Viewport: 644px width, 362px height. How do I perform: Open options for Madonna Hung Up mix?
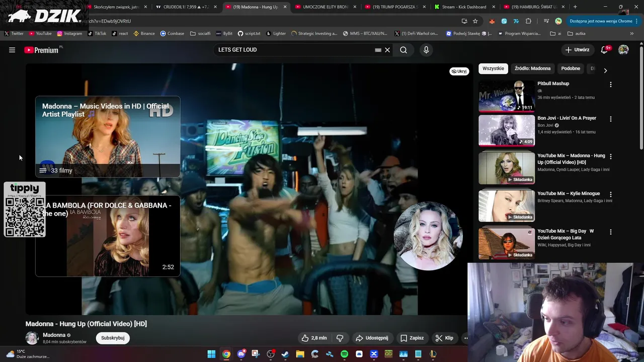[x=611, y=156]
